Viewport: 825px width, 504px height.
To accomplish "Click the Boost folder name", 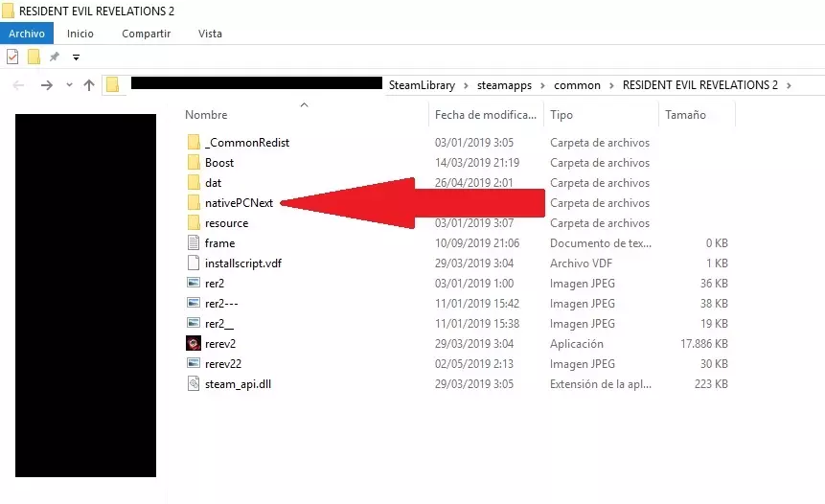I will tap(219, 163).
